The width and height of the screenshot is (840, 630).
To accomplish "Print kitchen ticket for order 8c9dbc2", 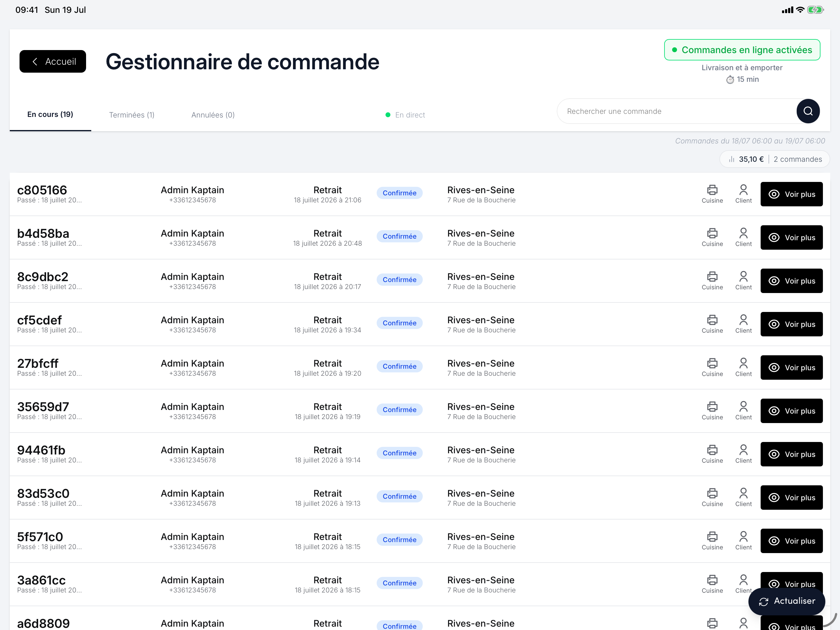I will pos(712,281).
